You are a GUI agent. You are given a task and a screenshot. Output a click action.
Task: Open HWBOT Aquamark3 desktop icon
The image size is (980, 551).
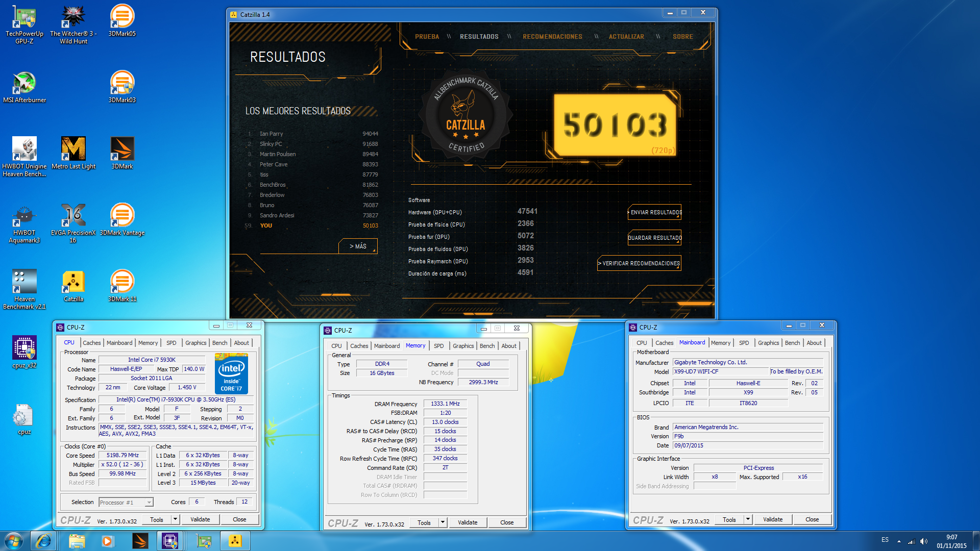click(24, 223)
